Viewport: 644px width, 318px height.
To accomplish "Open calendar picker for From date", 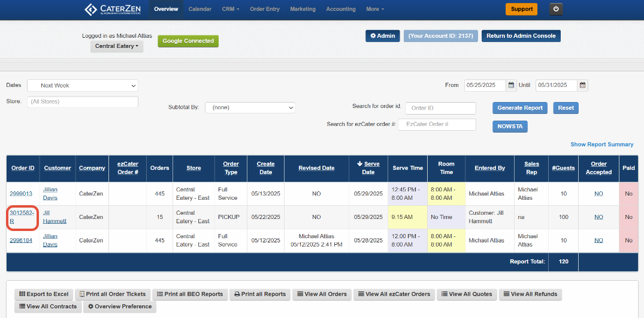I will (x=512, y=85).
